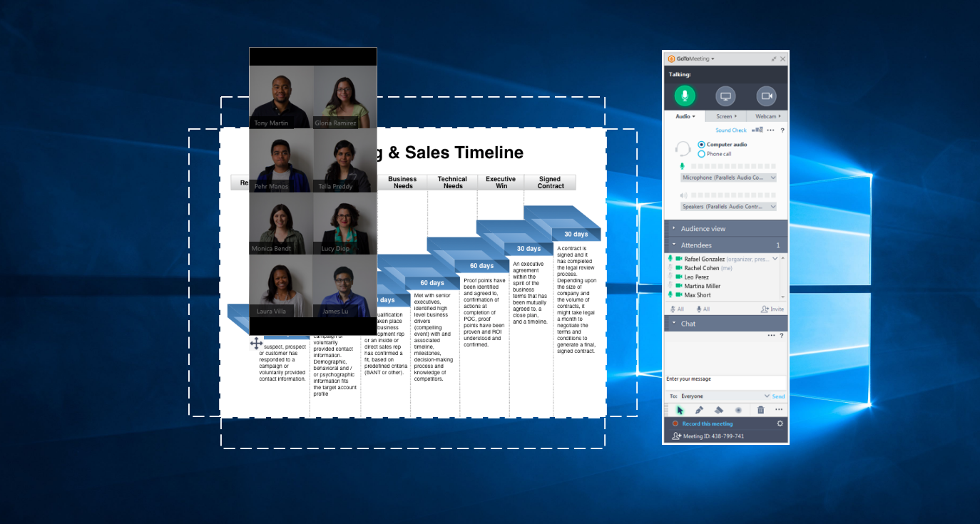Click Meeting ID 438-799-741
980x524 pixels.
click(713, 436)
